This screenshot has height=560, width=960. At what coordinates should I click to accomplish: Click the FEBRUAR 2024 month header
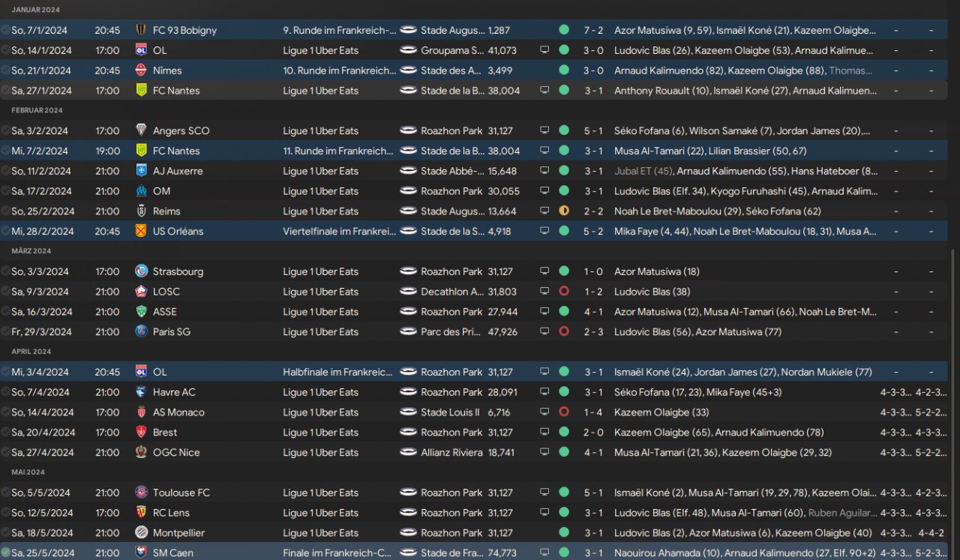click(x=37, y=110)
